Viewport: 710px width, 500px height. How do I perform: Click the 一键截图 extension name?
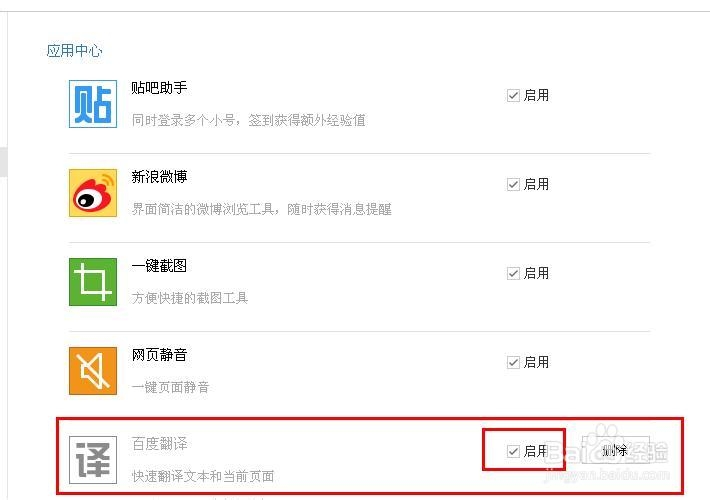159,266
